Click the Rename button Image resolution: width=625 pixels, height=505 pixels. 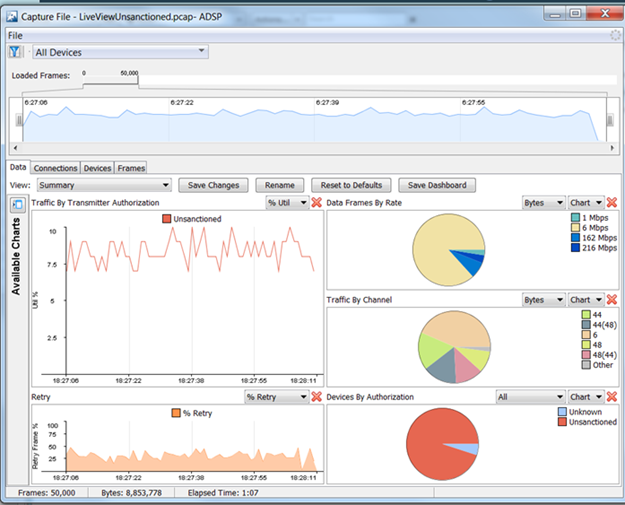[x=279, y=185]
